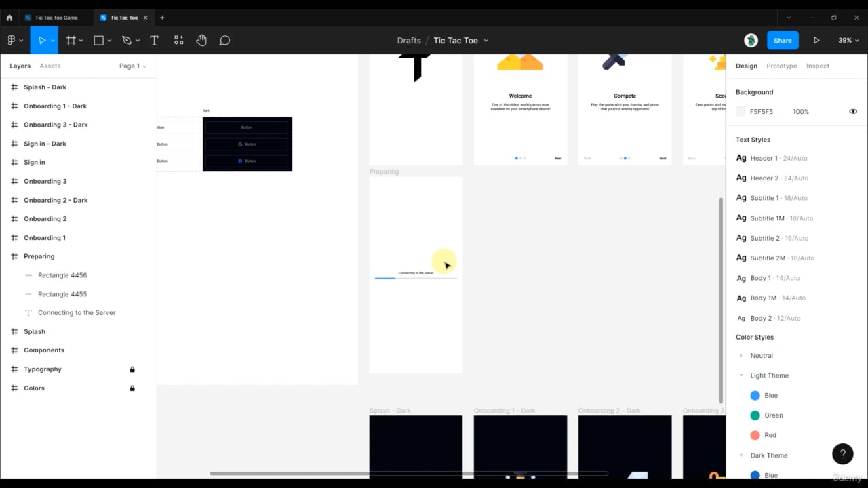The height and width of the screenshot is (488, 868).
Task: Select the Comment tool
Action: pos(224,41)
